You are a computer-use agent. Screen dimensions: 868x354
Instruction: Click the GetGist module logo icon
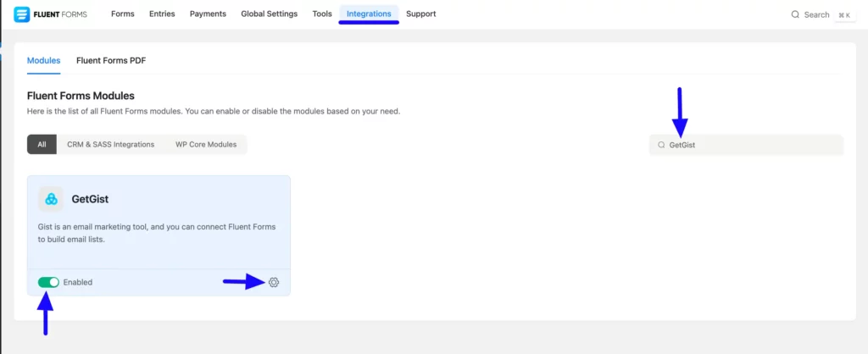(x=51, y=199)
